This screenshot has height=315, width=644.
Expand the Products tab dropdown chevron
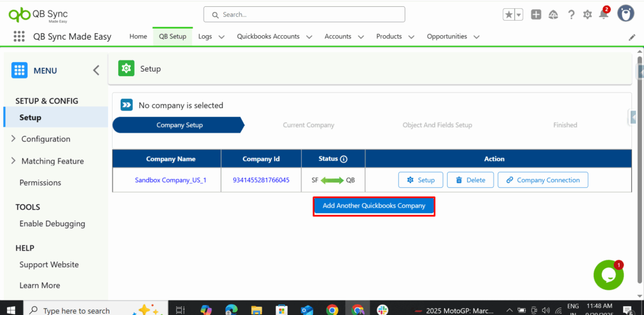click(x=411, y=37)
